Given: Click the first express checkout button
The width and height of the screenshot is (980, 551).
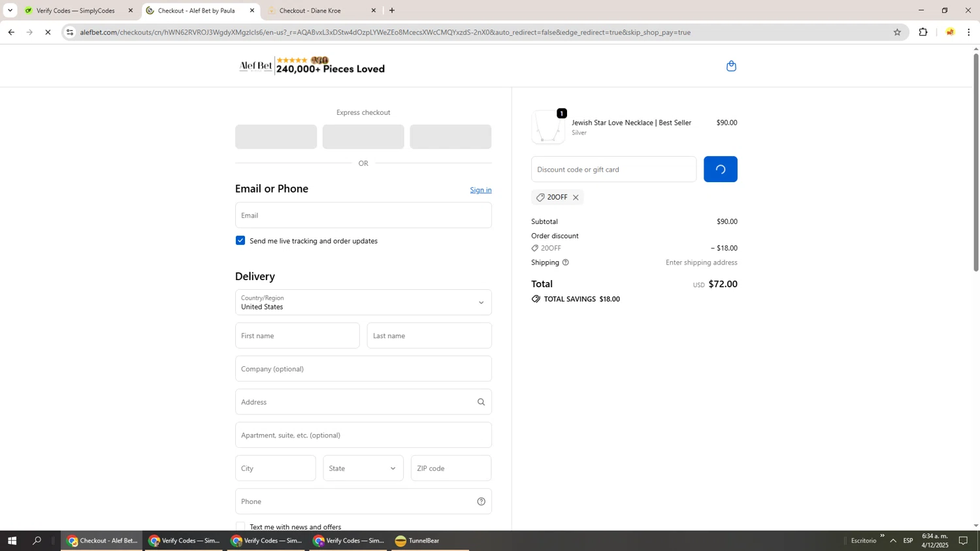Looking at the screenshot, I should coord(276,137).
